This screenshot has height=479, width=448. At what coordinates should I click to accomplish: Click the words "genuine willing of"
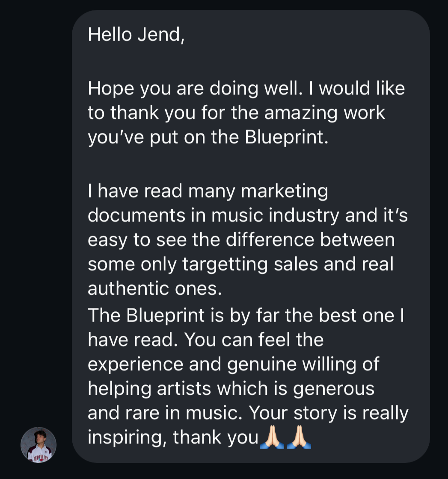pos(304,364)
